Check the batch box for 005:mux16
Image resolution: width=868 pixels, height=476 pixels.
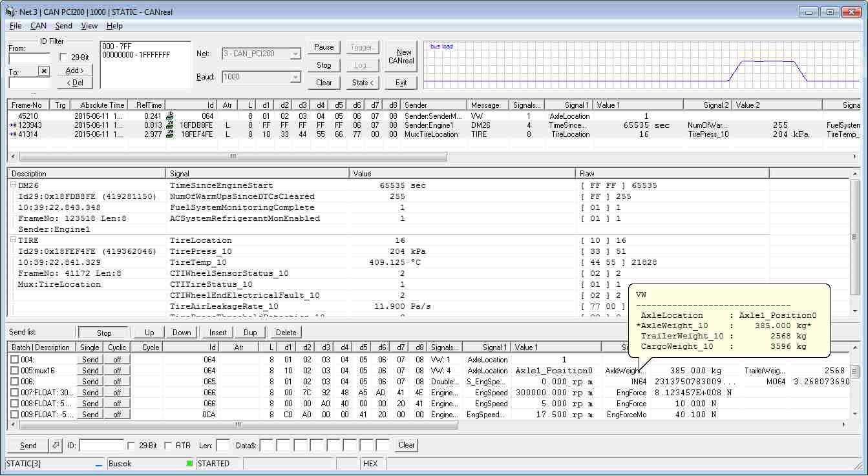tap(14, 371)
